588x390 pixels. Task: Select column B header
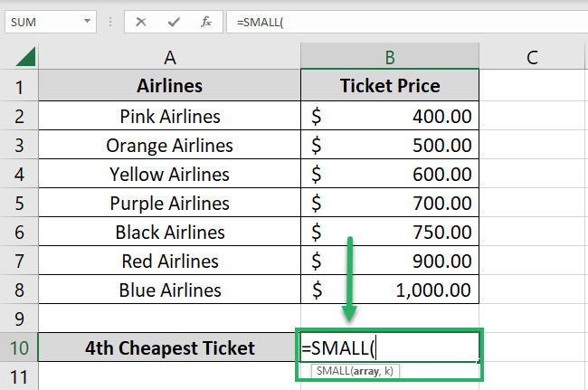(x=390, y=58)
